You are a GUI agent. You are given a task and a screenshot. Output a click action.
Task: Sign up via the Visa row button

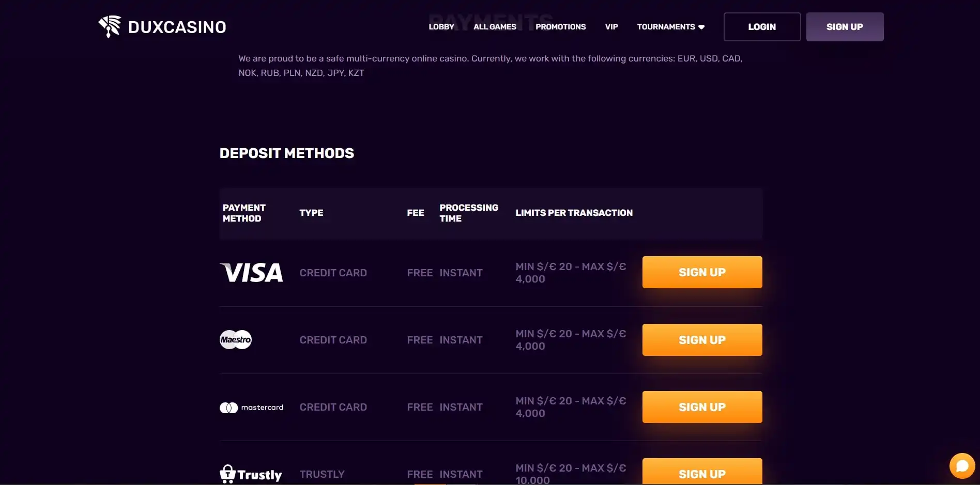702,272
